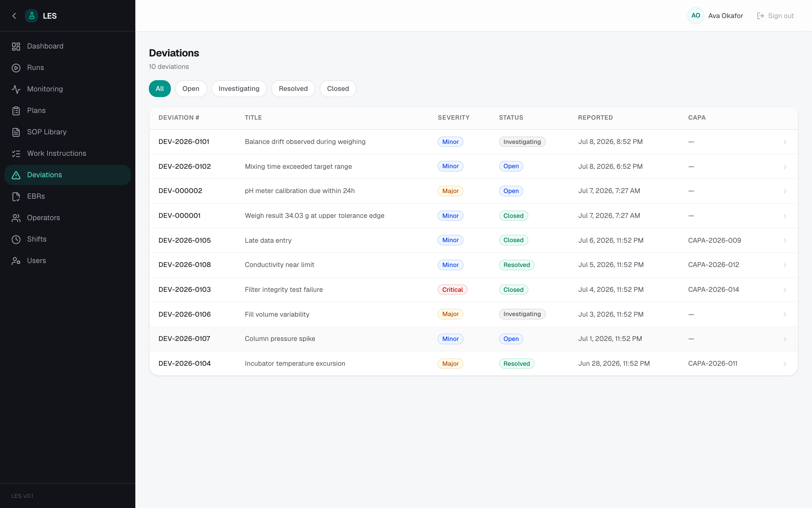Click the SEVERITY column header

454,118
